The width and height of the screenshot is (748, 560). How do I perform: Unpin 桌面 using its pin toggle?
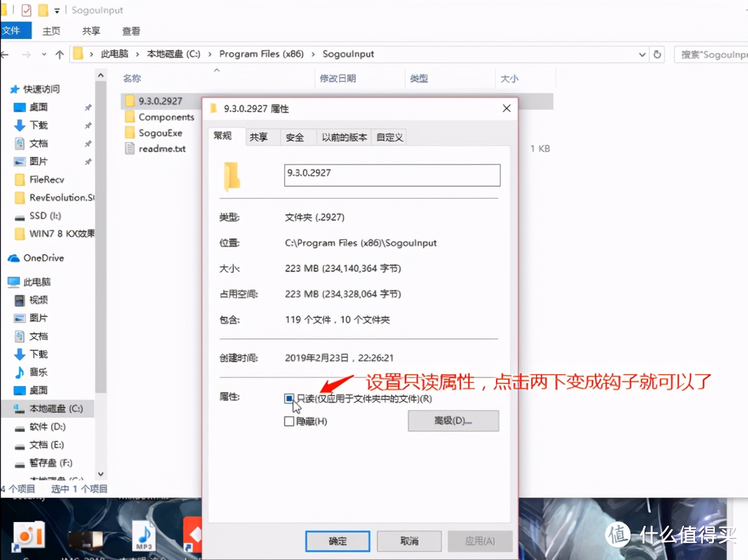(88, 107)
